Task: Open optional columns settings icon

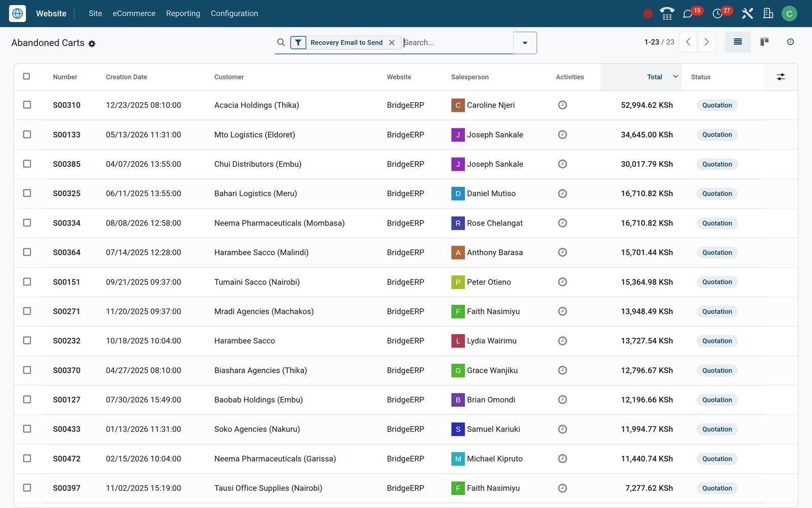Action: point(781,77)
